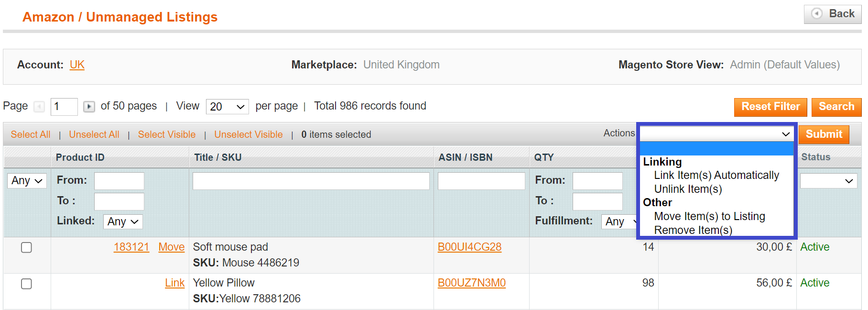Image resolution: width=868 pixels, height=310 pixels.
Task: Check the Yellow Pillow row checkbox
Action: pos(27,284)
